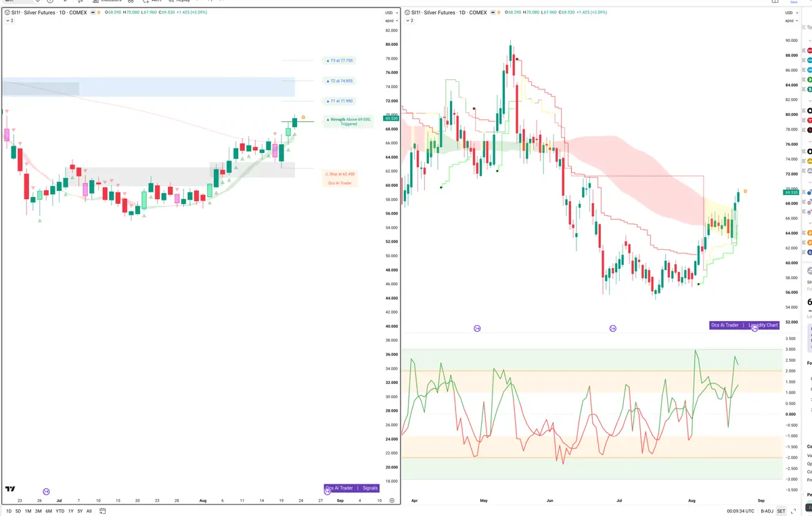Click the Ocs Ai Trader Liquidity Chart badge
The height and width of the screenshot is (516, 812).
tap(744, 325)
